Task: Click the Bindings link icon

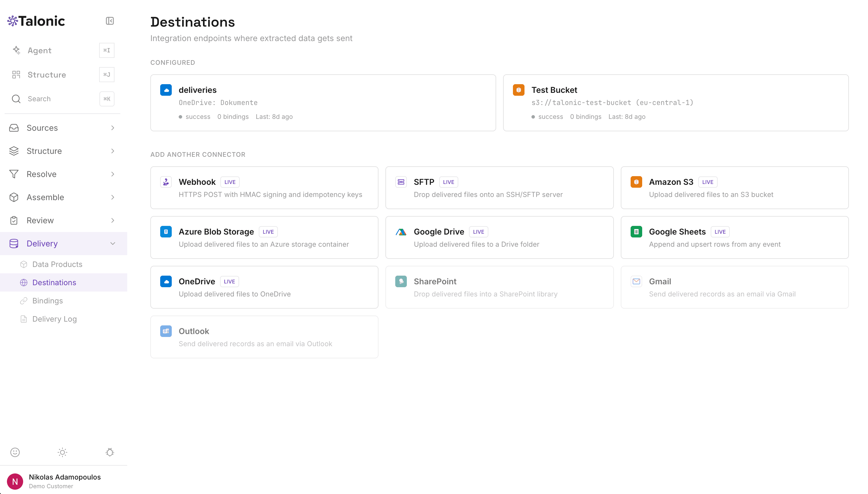Action: click(24, 301)
